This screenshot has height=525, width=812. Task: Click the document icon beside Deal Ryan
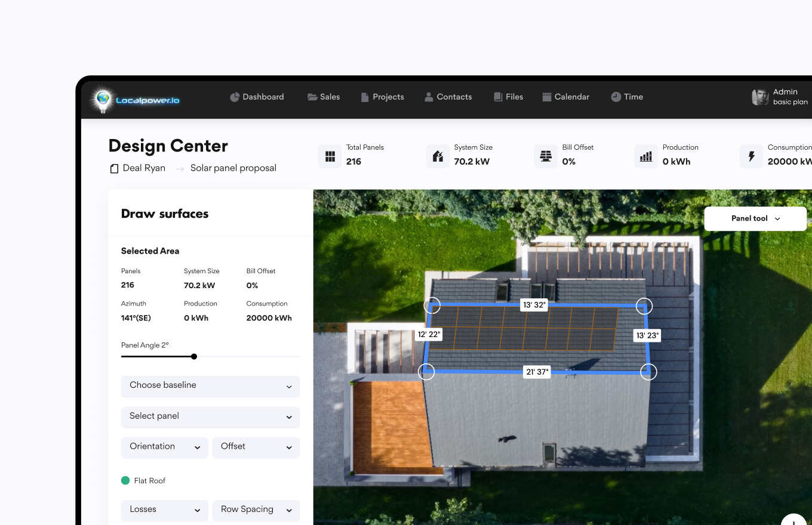(114, 169)
